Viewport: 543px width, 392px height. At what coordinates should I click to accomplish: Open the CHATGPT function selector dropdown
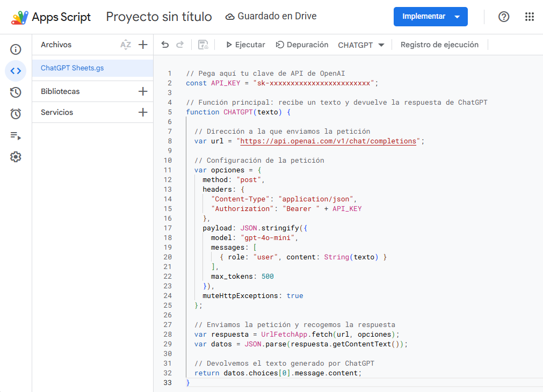[x=361, y=45]
